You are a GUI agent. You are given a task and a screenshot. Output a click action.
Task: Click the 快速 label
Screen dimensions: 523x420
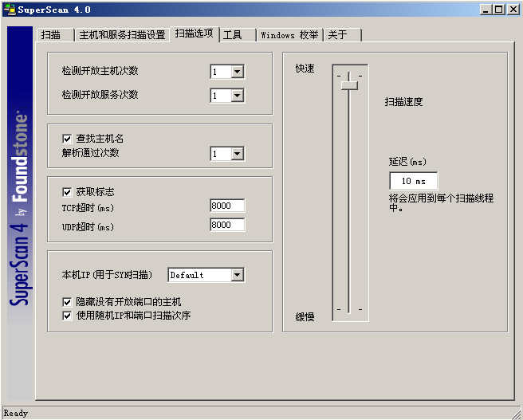pyautogui.click(x=305, y=69)
